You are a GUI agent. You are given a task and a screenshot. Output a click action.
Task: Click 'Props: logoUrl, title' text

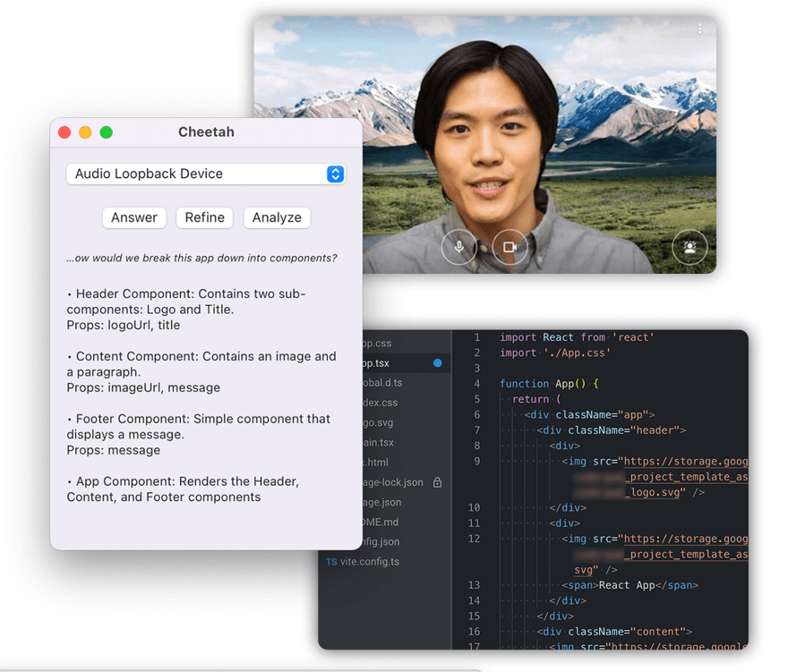(124, 325)
